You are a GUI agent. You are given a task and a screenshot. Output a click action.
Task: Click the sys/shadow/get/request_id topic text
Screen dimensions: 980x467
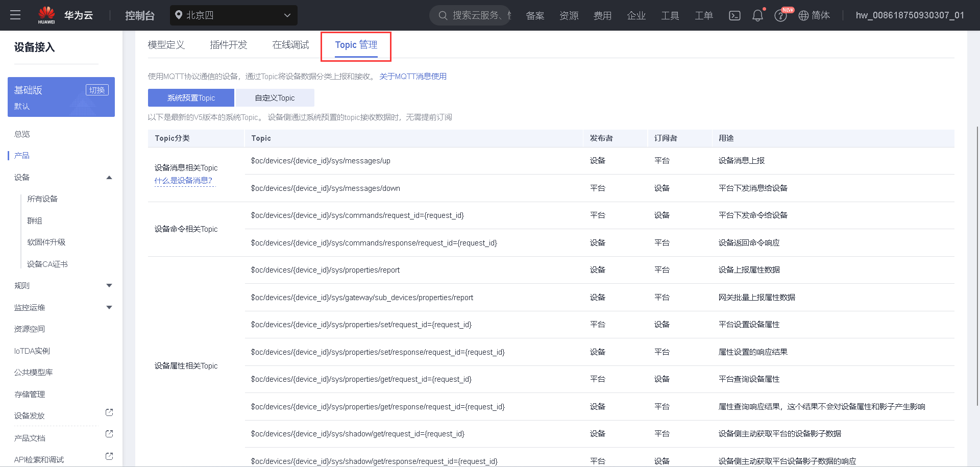point(357,434)
